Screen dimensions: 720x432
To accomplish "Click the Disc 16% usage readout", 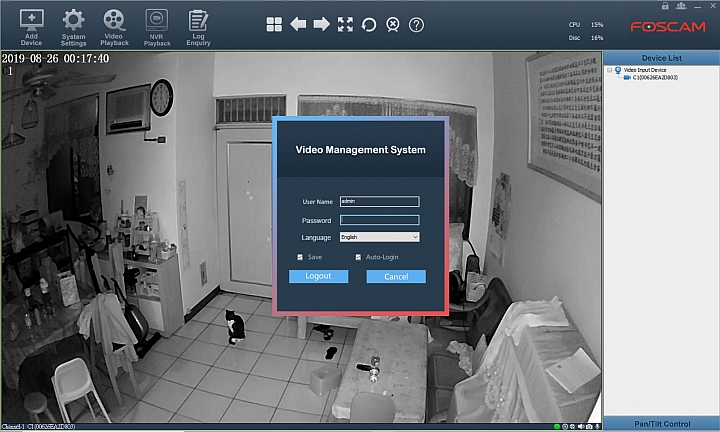I will (585, 38).
